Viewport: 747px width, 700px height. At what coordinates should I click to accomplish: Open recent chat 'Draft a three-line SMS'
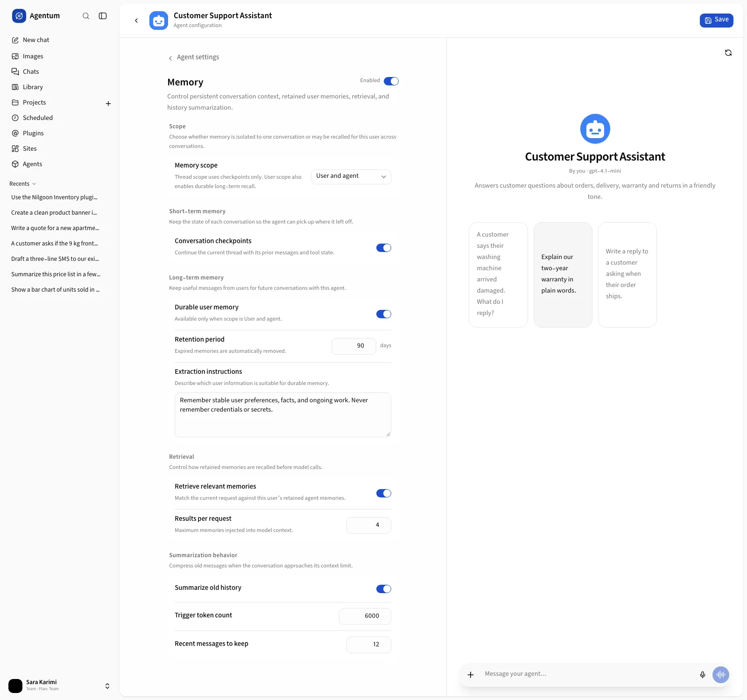click(55, 259)
